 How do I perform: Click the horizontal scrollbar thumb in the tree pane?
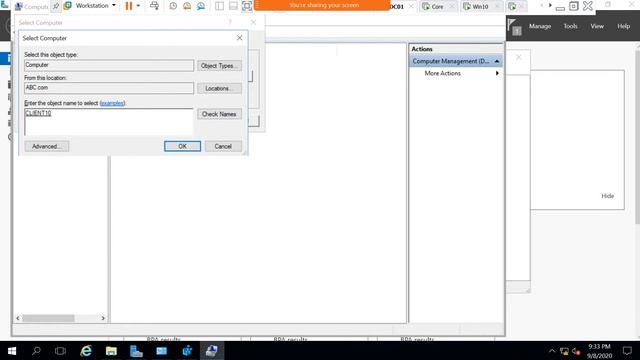coord(49,318)
